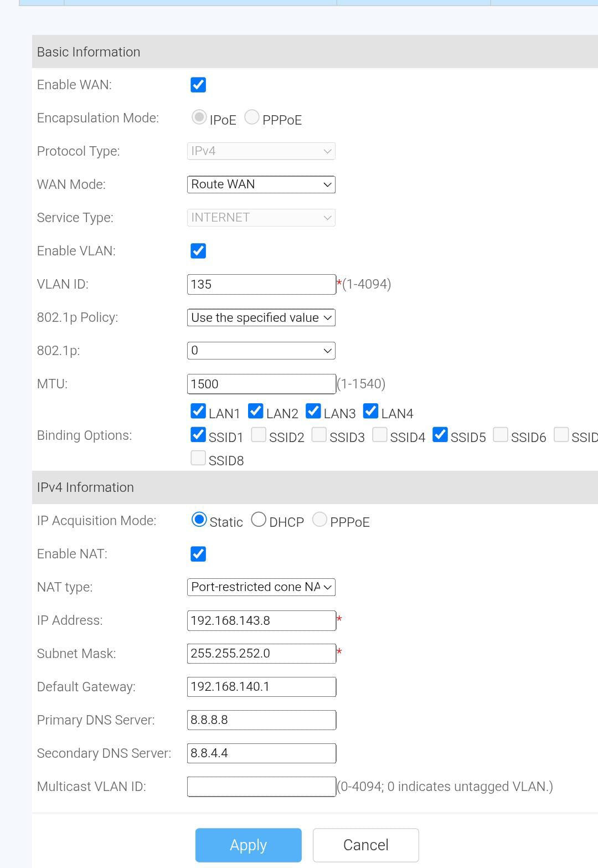
Task: Expand the 802.1p Policy dropdown
Action: pos(261,317)
